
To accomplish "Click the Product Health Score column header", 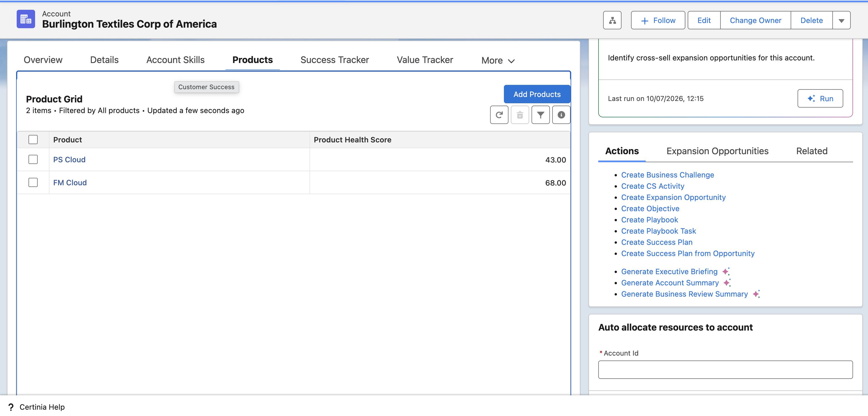I will click(x=440, y=140).
